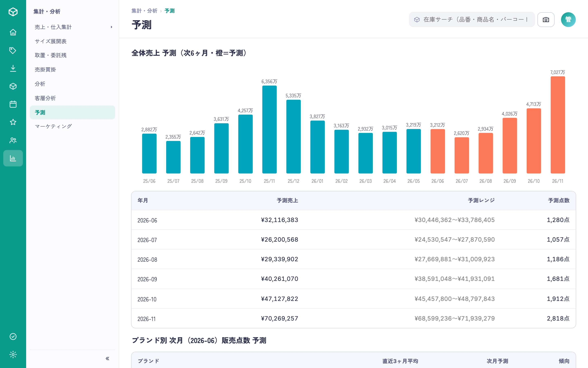The image size is (588, 368).
Task: Select the 2026-10 row cell
Action: pyautogui.click(x=147, y=299)
